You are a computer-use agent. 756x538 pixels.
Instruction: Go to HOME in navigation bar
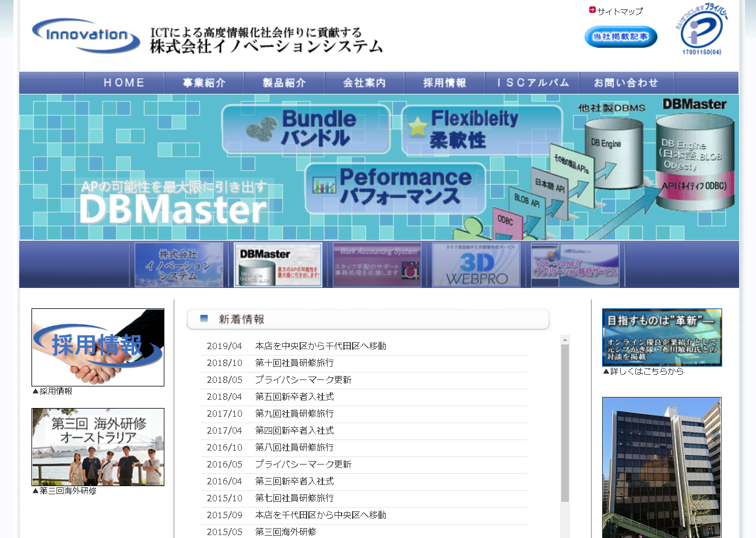(124, 83)
